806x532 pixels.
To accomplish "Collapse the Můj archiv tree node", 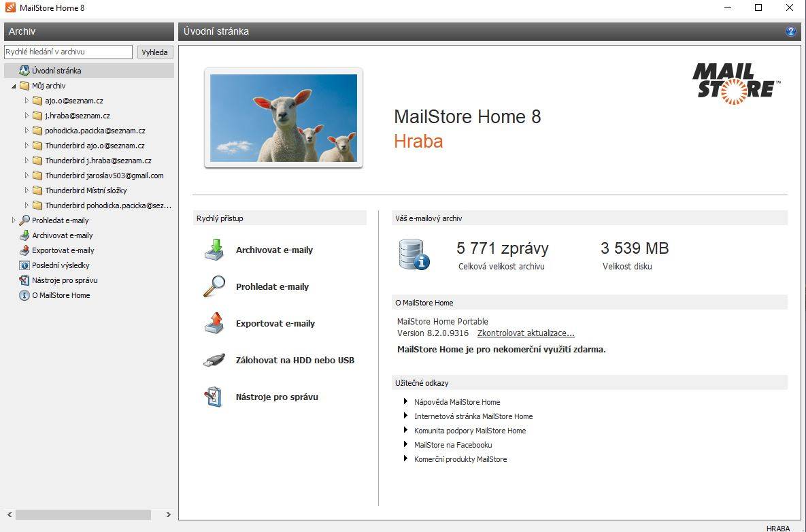I will click(x=14, y=86).
